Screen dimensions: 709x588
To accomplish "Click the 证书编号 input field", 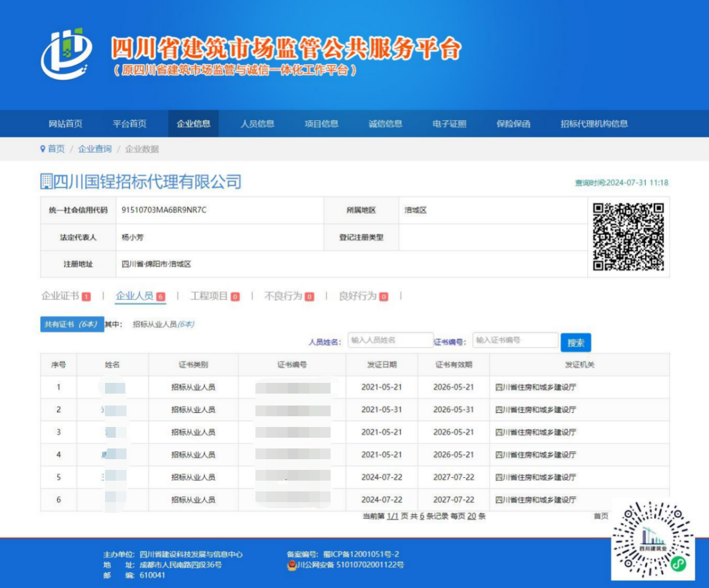I will coord(515,341).
